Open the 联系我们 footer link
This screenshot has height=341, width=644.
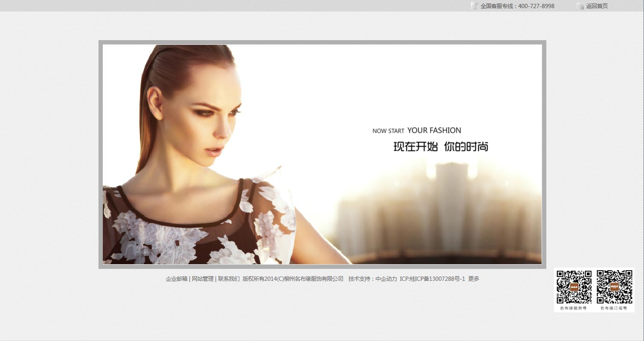229,279
